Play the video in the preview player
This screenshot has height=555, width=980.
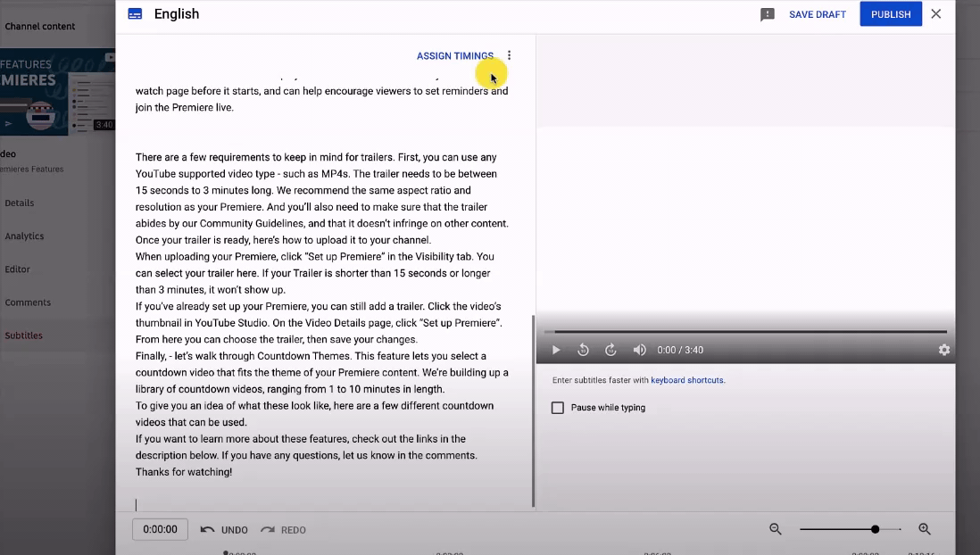(556, 350)
